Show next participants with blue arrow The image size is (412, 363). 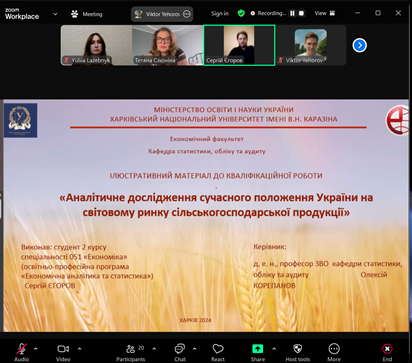point(359,45)
